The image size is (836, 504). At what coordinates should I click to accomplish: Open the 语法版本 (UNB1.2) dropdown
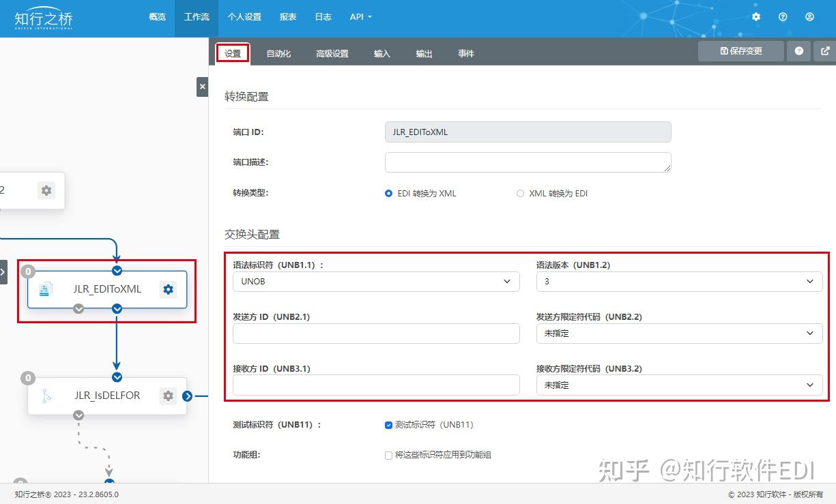[x=679, y=281]
